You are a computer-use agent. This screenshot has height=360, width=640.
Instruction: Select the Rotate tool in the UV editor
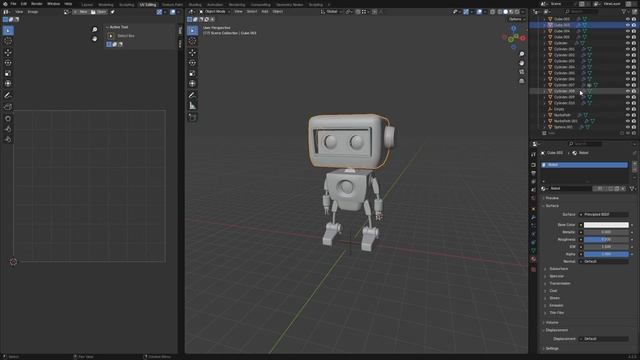tap(8, 63)
